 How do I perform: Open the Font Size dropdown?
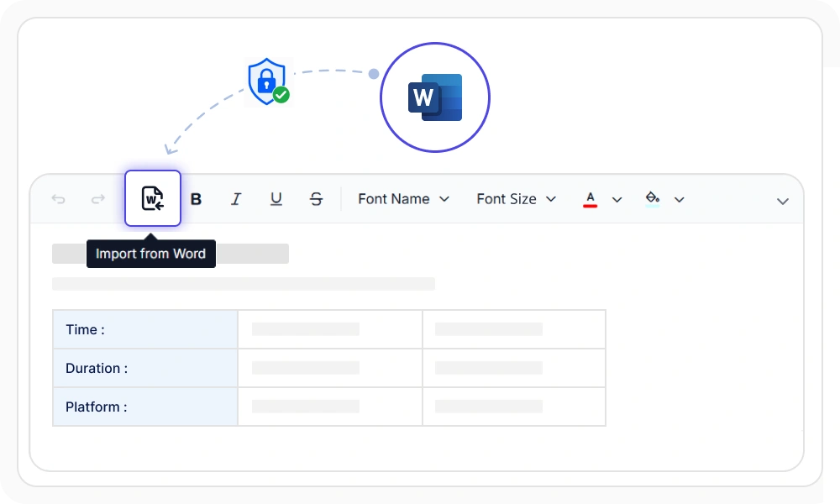click(x=517, y=199)
